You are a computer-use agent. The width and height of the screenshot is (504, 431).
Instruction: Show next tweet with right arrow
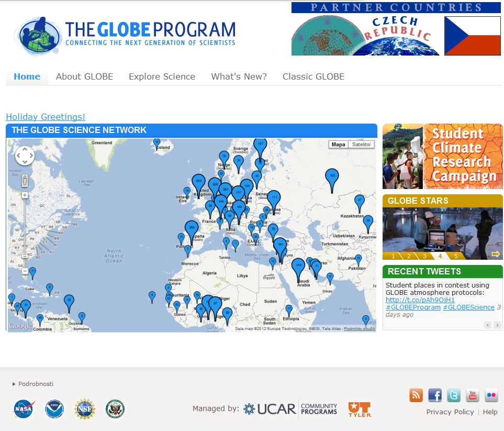click(497, 325)
